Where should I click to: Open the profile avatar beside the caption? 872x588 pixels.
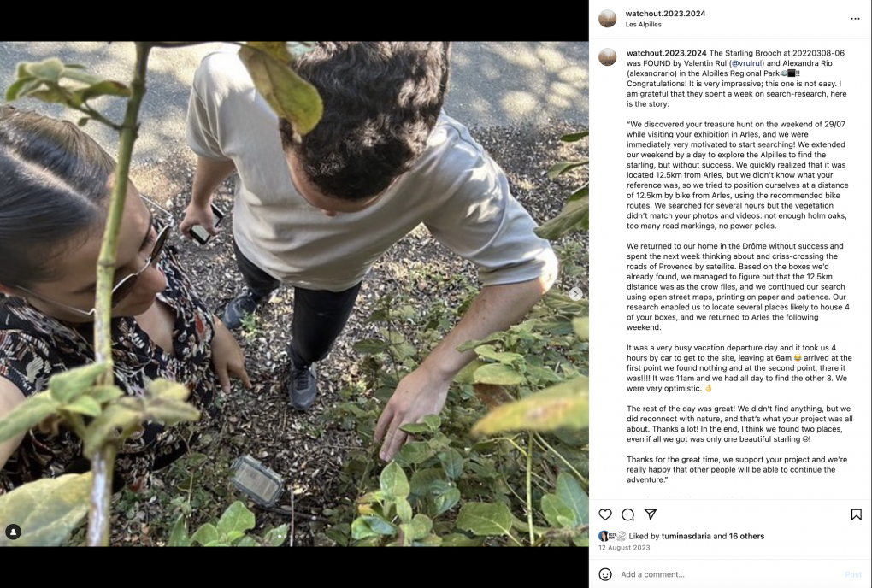tap(607, 56)
